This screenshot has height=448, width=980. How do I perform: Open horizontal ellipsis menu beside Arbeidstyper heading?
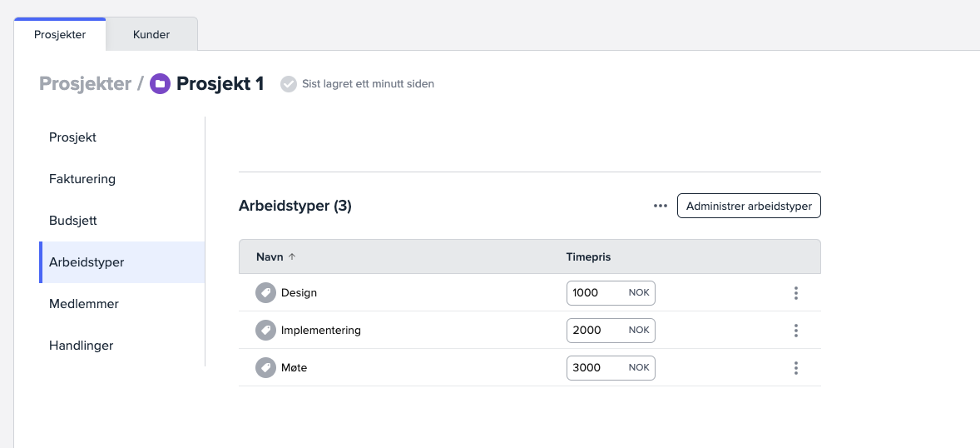tap(661, 206)
